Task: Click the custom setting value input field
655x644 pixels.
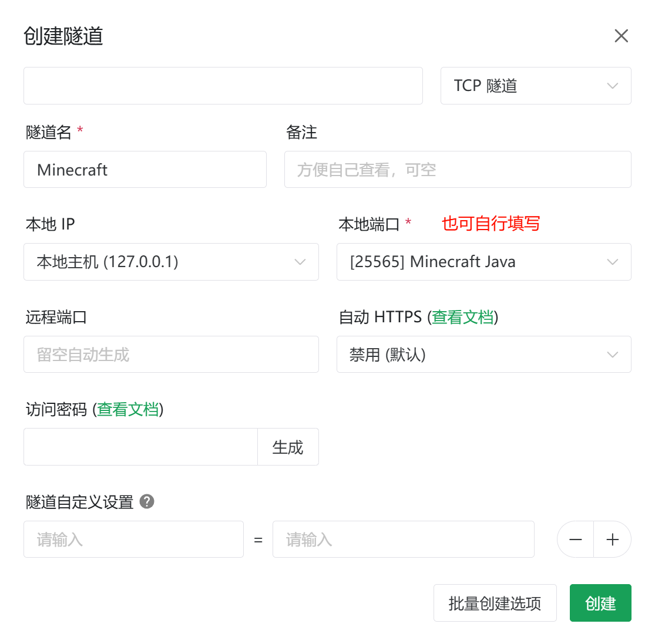Action: click(x=403, y=540)
